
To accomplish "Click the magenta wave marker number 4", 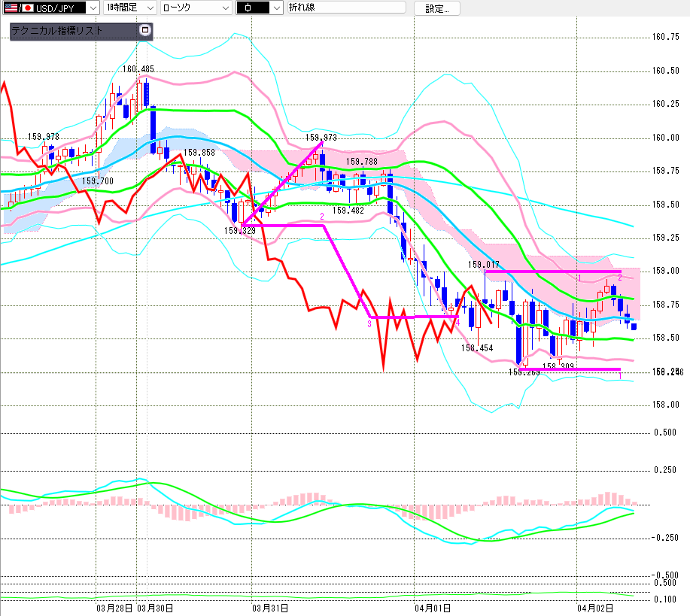I will [457, 322].
